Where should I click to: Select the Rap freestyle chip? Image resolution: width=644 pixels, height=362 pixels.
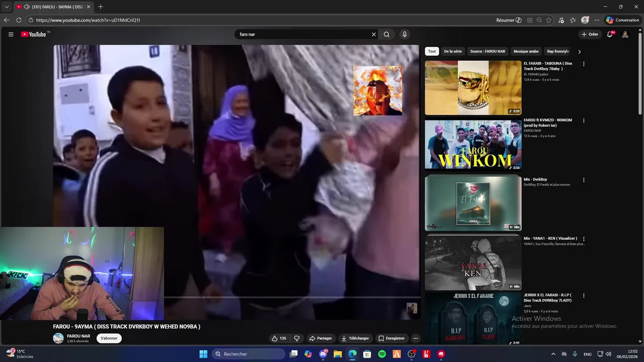(x=558, y=51)
